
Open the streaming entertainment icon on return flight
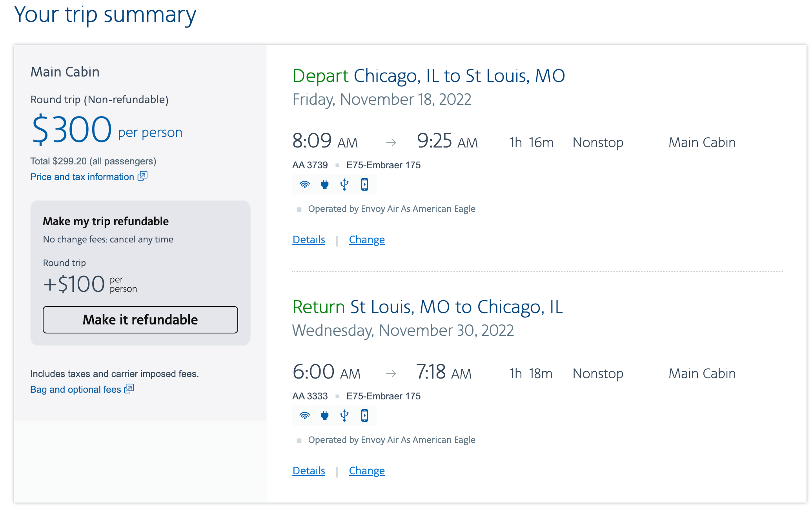pyautogui.click(x=364, y=415)
